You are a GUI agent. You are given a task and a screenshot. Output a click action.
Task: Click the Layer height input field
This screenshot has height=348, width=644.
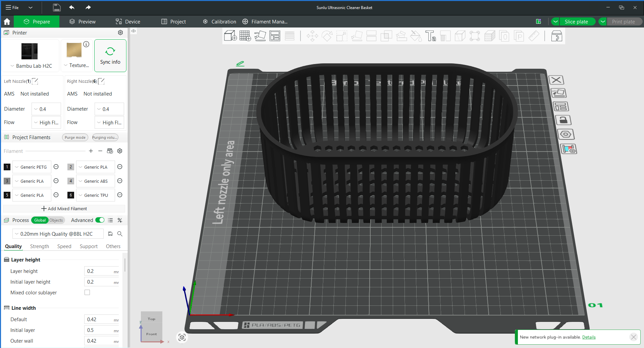tap(102, 271)
